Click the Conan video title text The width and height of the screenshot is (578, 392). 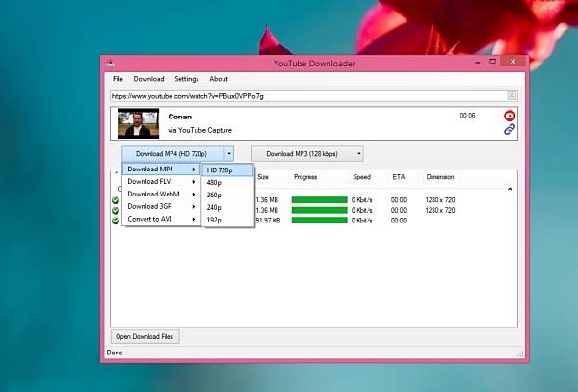[x=180, y=117]
